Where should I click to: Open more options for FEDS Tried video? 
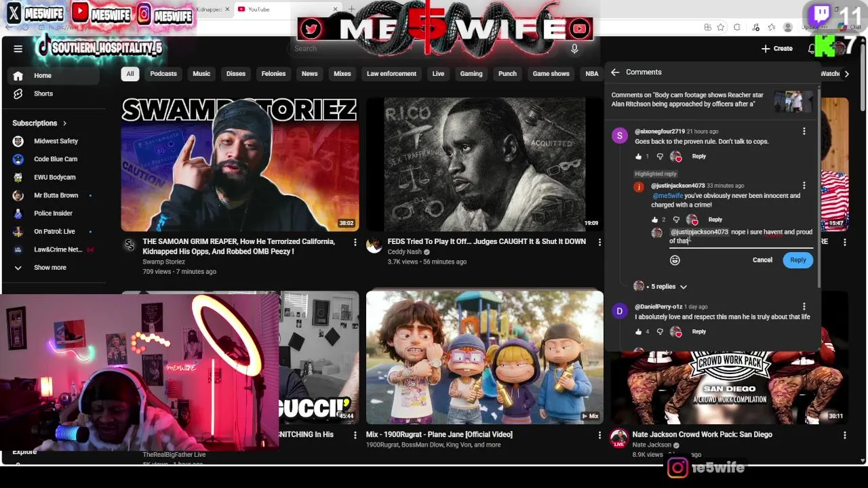coord(599,242)
